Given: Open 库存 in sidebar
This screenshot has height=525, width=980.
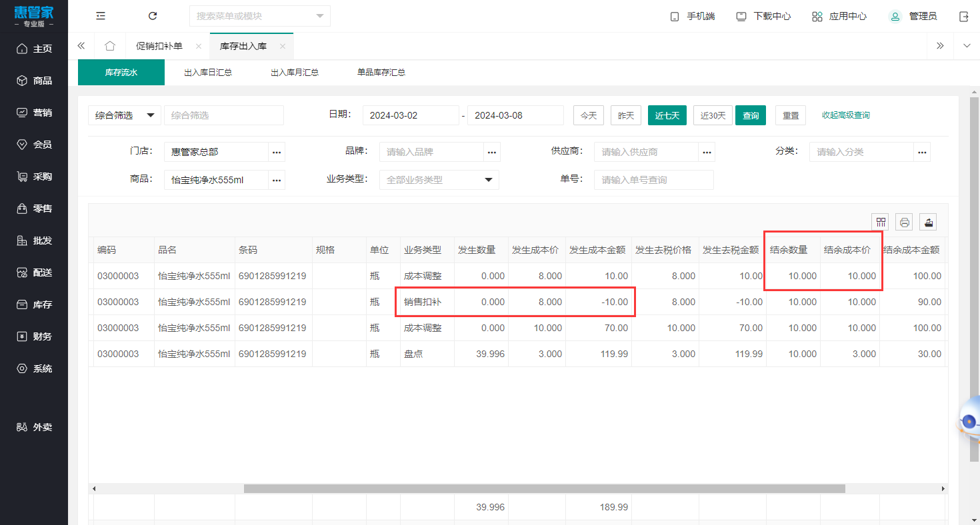Looking at the screenshot, I should coord(34,304).
